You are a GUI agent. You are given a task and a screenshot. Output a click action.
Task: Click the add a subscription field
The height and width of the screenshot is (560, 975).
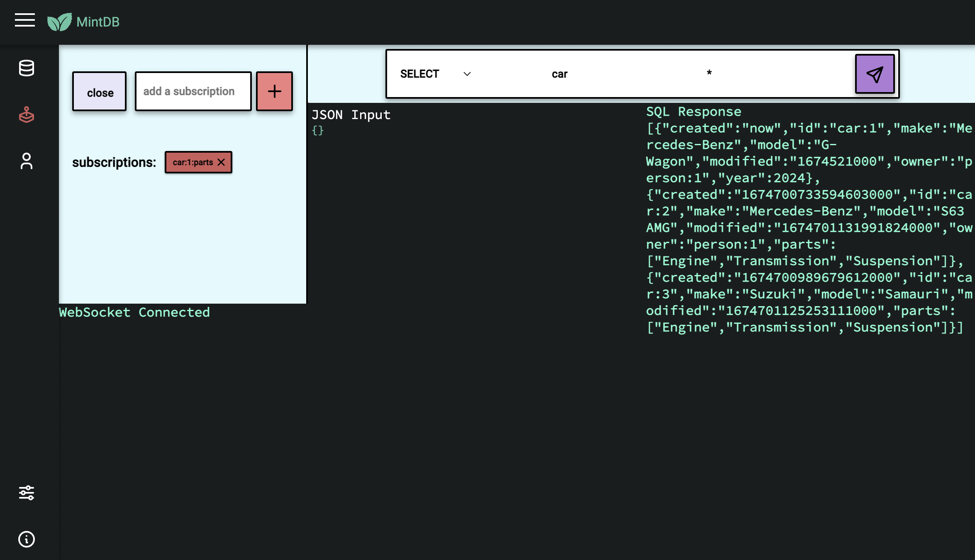[193, 91]
